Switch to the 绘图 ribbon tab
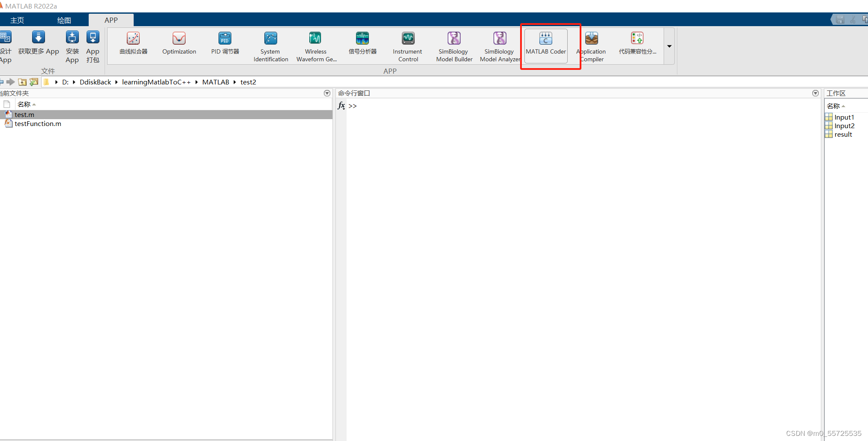The image size is (868, 441). (x=63, y=20)
